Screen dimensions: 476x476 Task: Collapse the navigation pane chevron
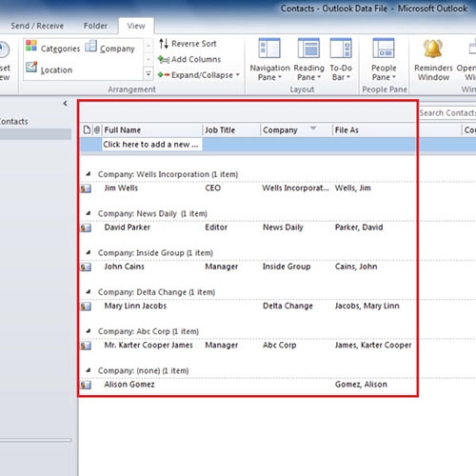65,103
